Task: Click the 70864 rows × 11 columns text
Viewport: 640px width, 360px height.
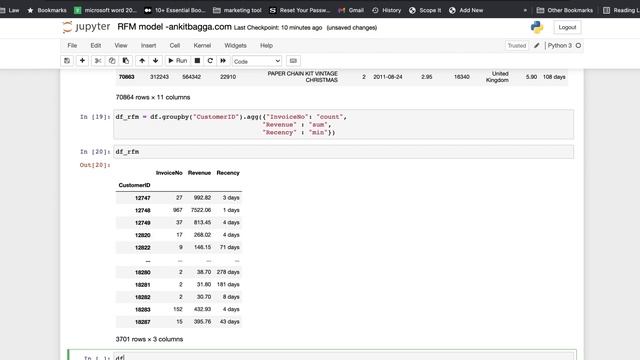Action: pyautogui.click(x=153, y=97)
